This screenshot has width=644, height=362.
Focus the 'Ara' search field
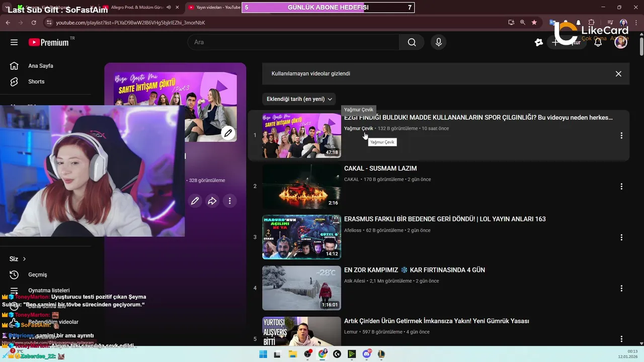click(293, 42)
